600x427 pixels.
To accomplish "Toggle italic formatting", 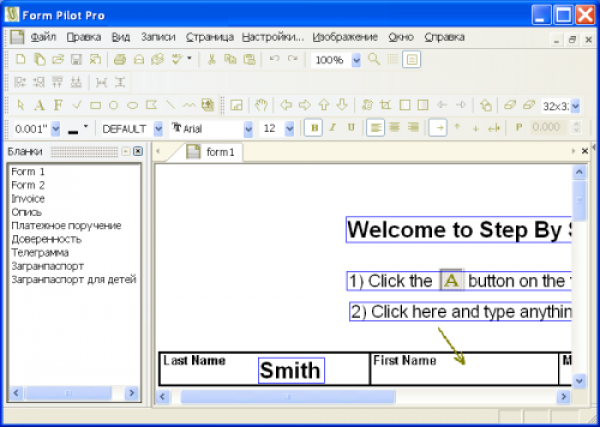I will point(332,128).
